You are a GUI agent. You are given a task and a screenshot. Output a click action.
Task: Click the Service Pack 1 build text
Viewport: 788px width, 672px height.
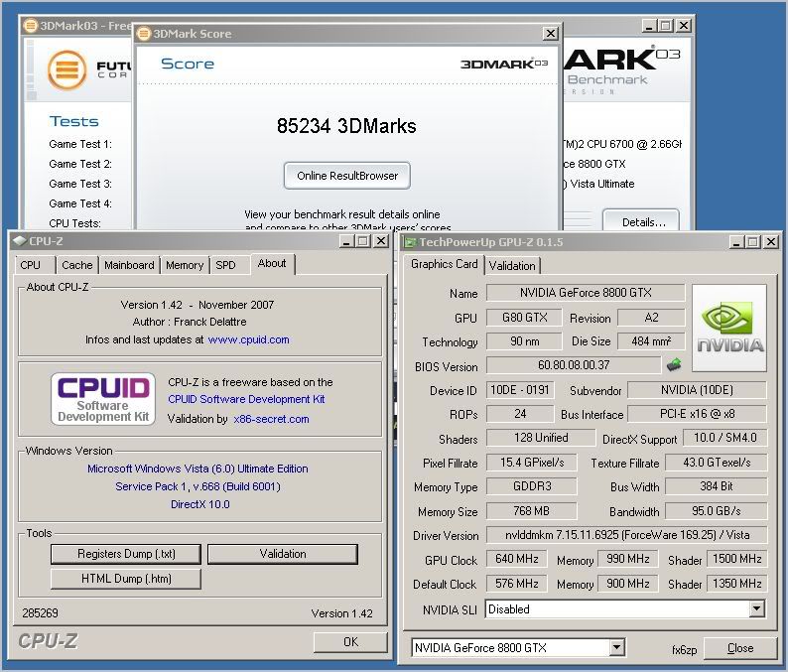click(x=197, y=486)
